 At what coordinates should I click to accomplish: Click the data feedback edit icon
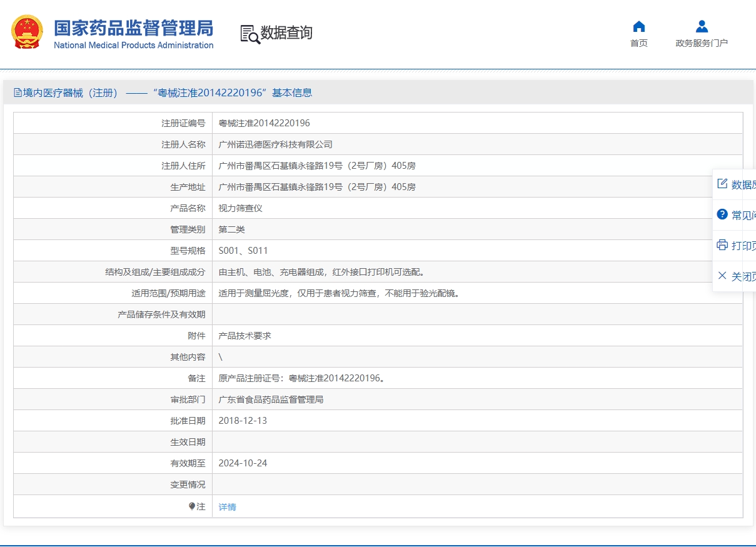722,184
